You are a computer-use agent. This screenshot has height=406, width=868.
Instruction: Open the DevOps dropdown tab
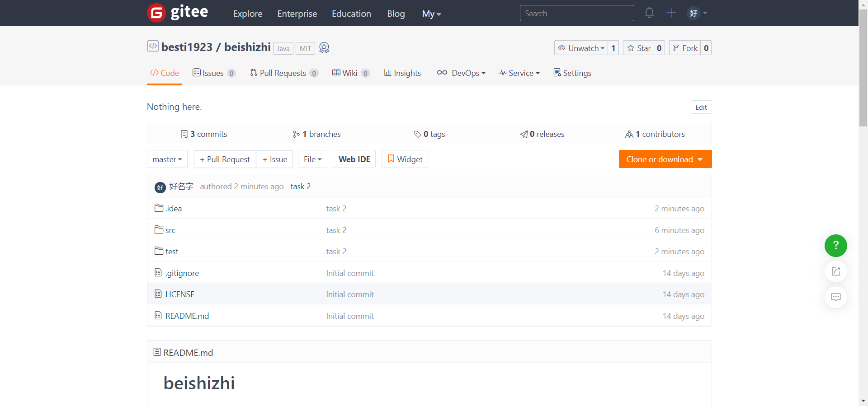461,73
